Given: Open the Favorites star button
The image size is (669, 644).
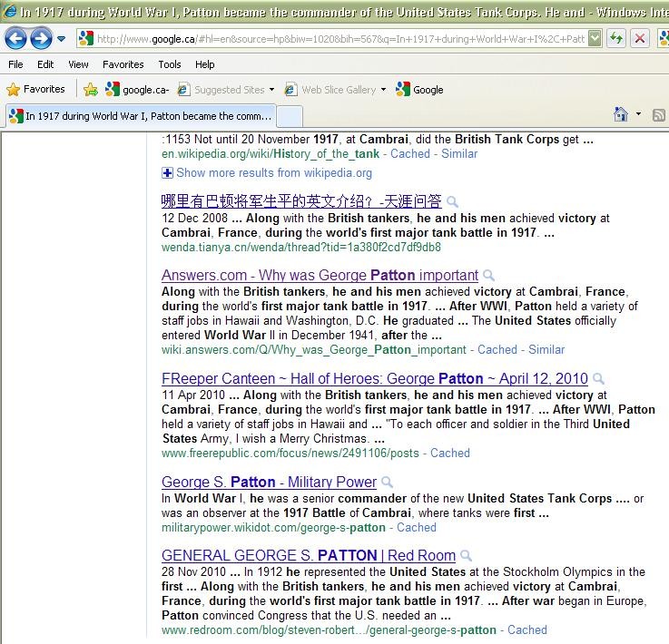Looking at the screenshot, I should tap(36, 90).
